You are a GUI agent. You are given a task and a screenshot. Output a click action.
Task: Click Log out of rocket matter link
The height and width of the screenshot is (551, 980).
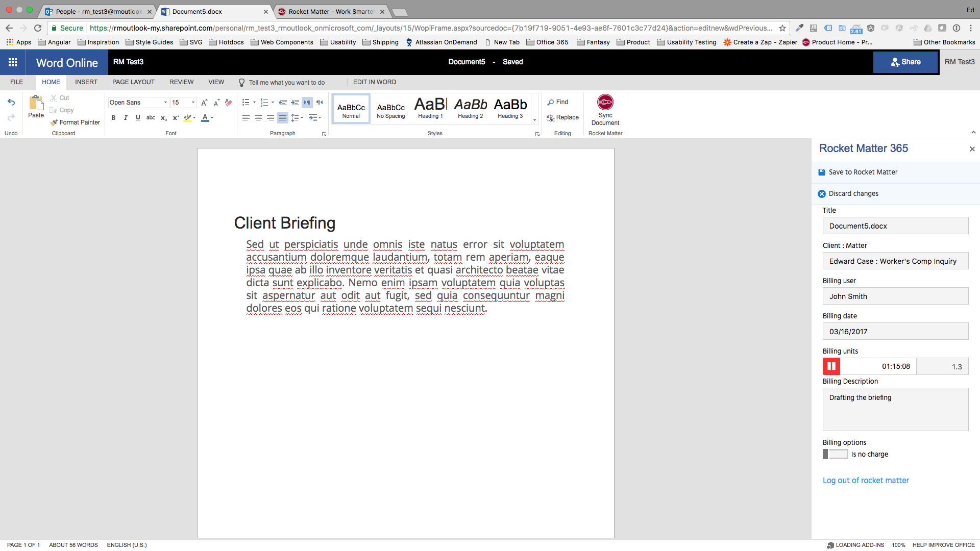[x=866, y=481]
